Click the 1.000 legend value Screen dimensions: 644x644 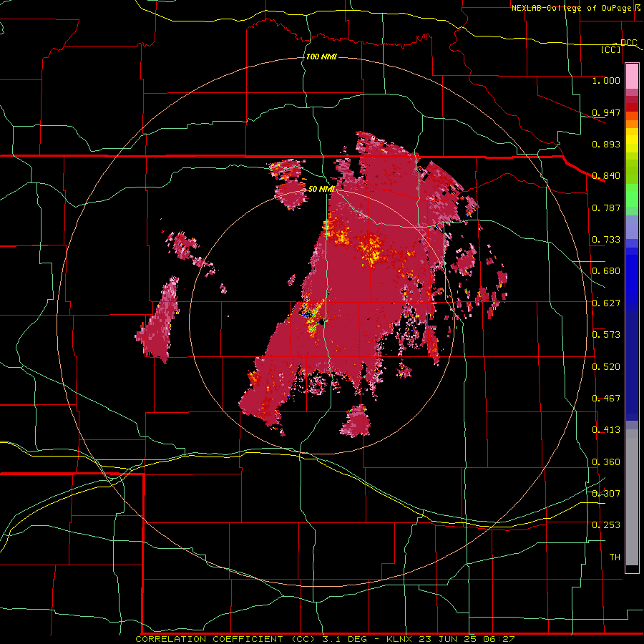[606, 80]
